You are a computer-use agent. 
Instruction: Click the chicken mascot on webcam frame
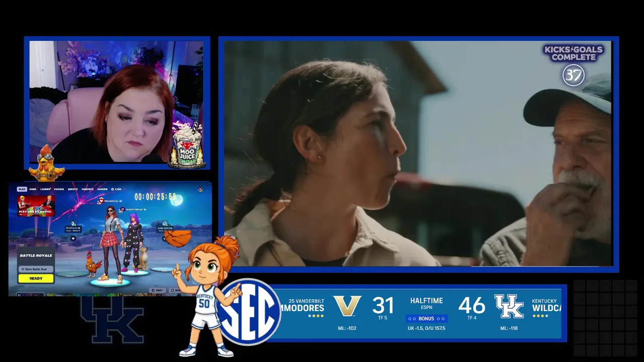[47, 163]
